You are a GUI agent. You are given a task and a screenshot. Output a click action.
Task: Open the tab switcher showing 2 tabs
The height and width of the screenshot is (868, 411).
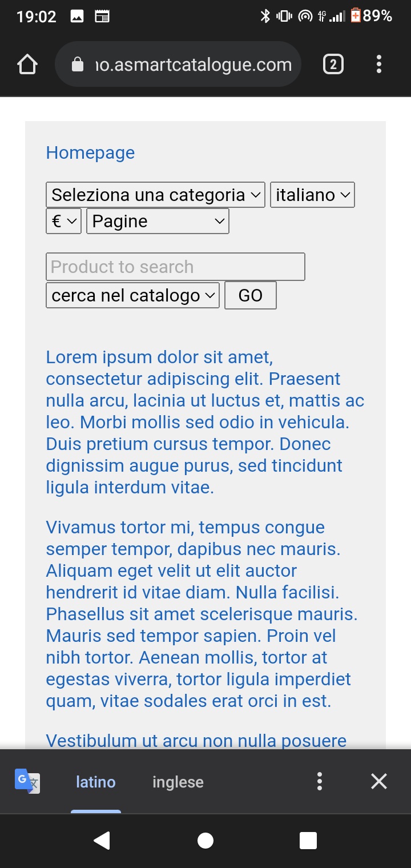coord(333,65)
